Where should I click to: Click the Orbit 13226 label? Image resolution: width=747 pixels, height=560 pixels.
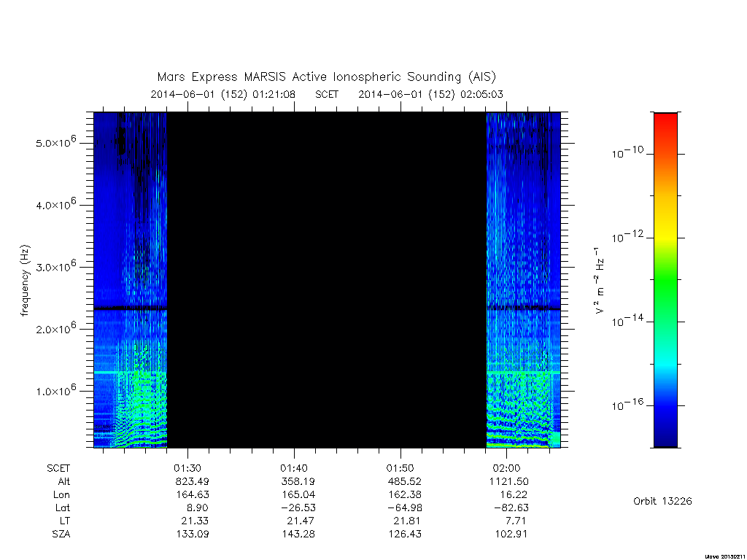662,501
